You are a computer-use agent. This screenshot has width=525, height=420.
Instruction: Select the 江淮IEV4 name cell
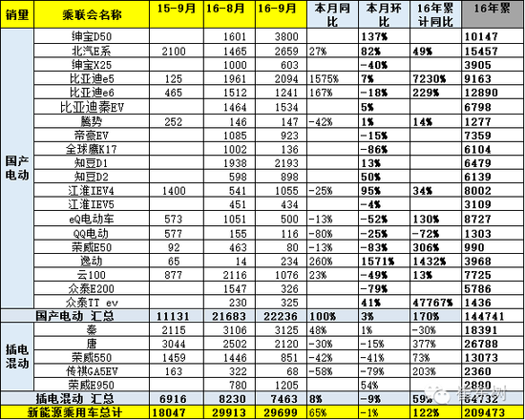coord(92,190)
